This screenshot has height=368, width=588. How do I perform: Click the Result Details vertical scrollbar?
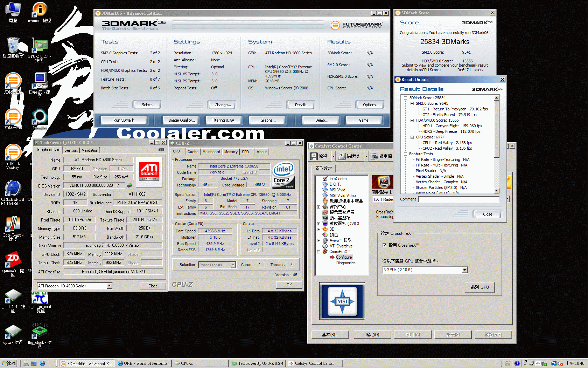pos(496,144)
